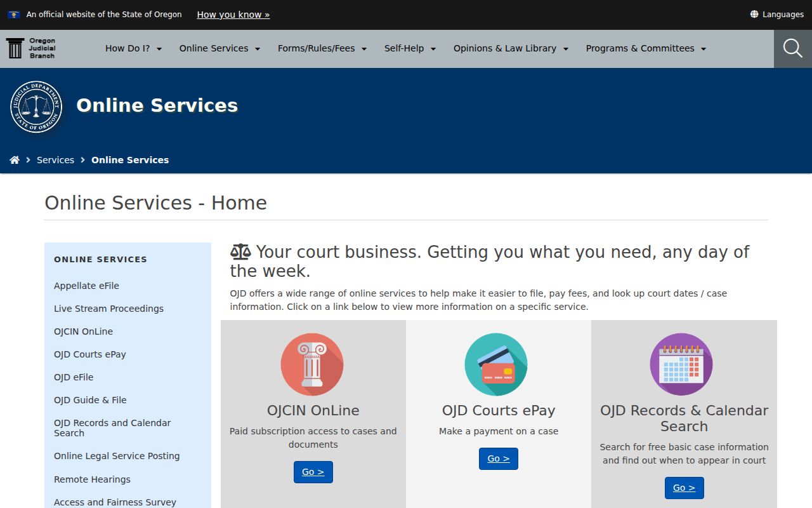Image resolution: width=812 pixels, height=508 pixels.
Task: Open Remote Hearings sidebar link
Action: (92, 479)
